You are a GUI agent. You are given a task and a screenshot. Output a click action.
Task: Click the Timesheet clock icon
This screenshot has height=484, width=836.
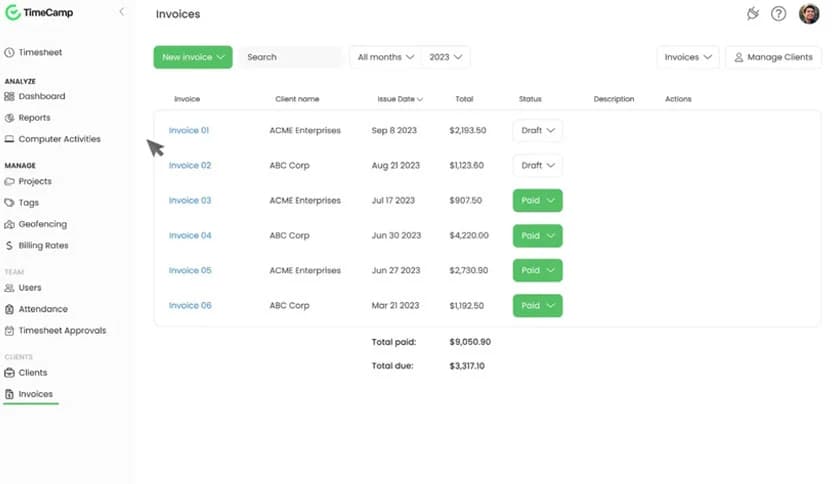tap(9, 52)
